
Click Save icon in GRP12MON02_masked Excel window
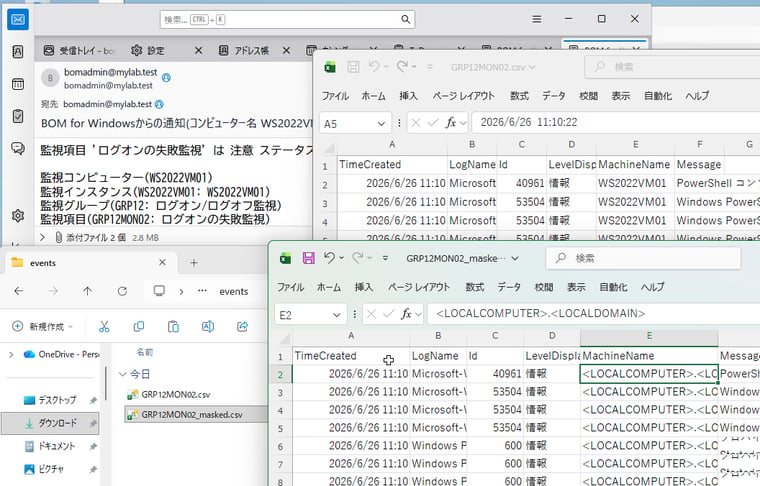(308, 258)
